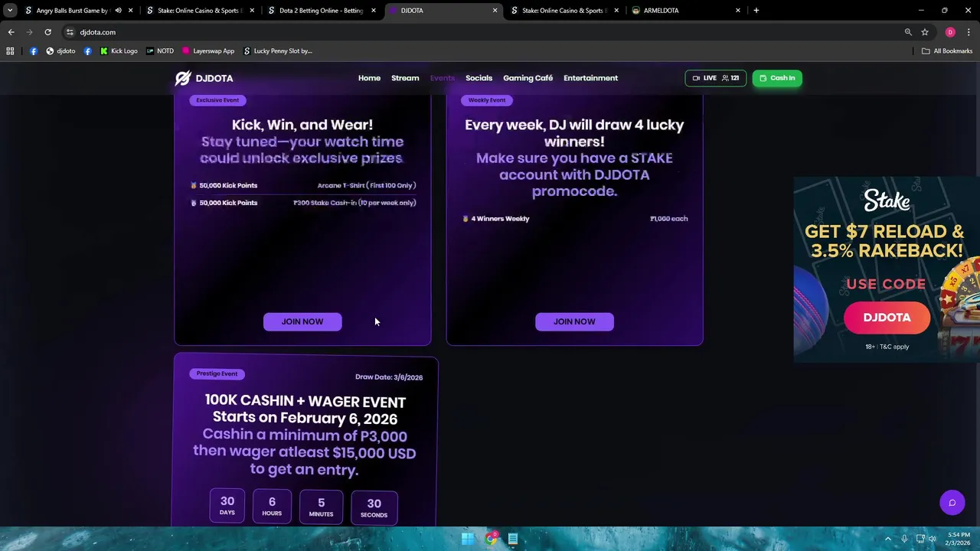
Task: Click the ₱300 Stake Cash-in prize text
Action: [x=354, y=203]
